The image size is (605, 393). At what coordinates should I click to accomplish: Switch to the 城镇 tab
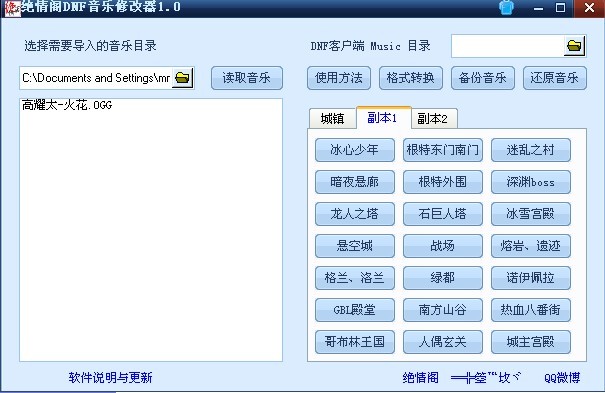[332, 119]
